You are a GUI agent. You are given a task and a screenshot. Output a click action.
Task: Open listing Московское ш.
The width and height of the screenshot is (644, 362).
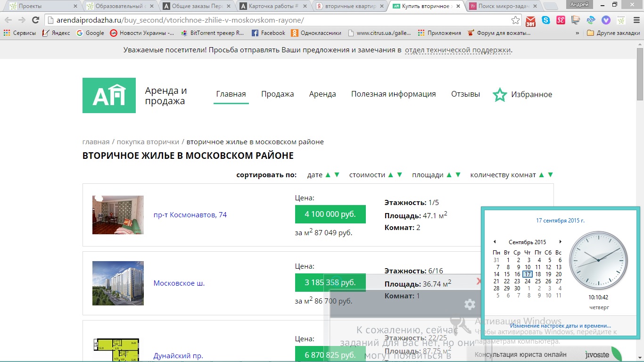179,283
